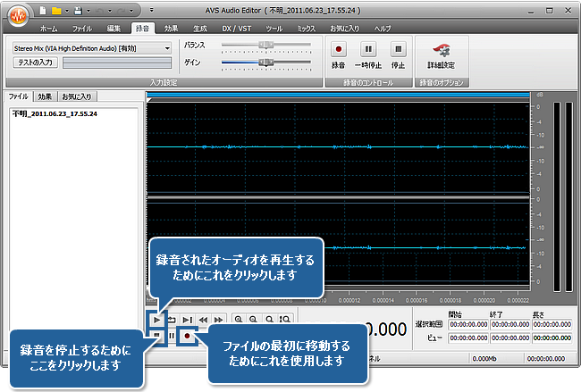
Task: Jump to end with the skip-to-end button
Action: 188,320
